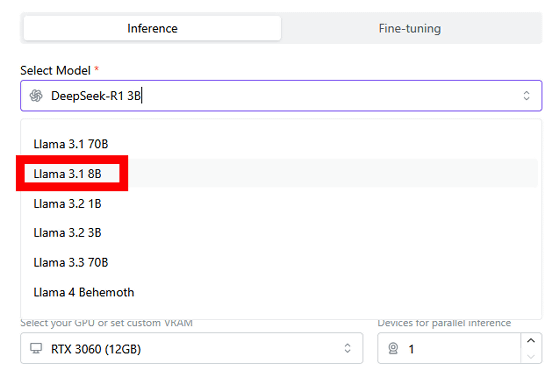Decrease devices for parallel inference
Screen dimensions: 560x378
(x=531, y=356)
